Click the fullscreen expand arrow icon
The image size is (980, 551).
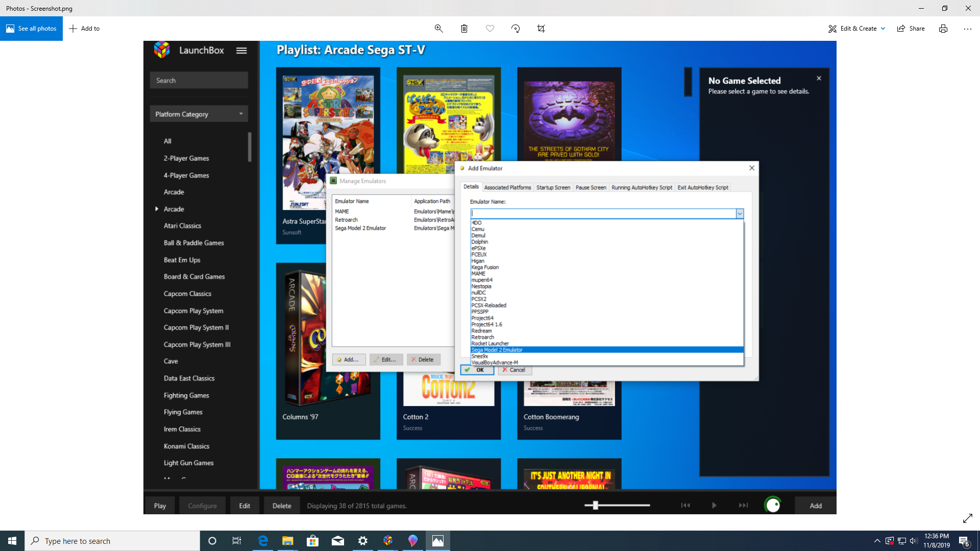[967, 518]
